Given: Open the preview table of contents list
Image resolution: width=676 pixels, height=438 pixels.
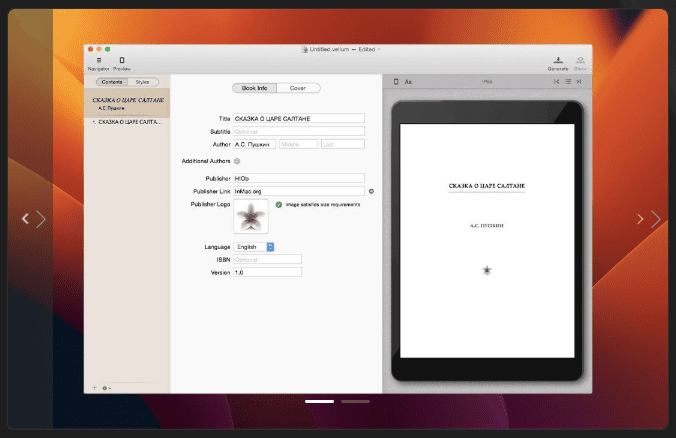Looking at the screenshot, I should [x=568, y=81].
